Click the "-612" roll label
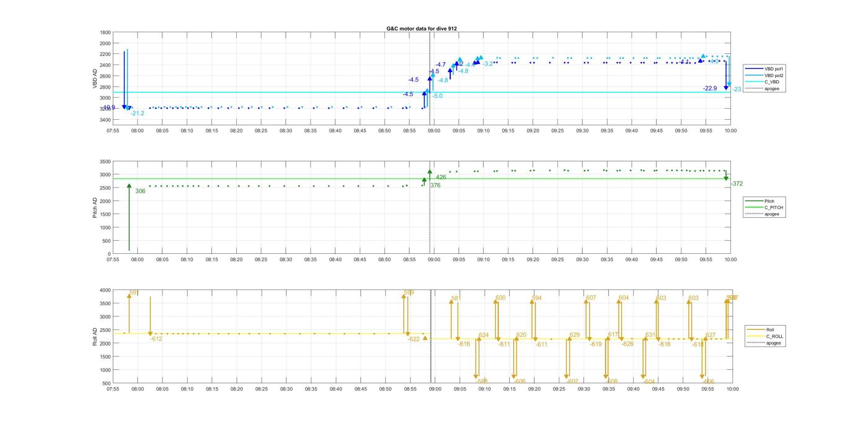The width and height of the screenshot is (868, 430). (156, 339)
